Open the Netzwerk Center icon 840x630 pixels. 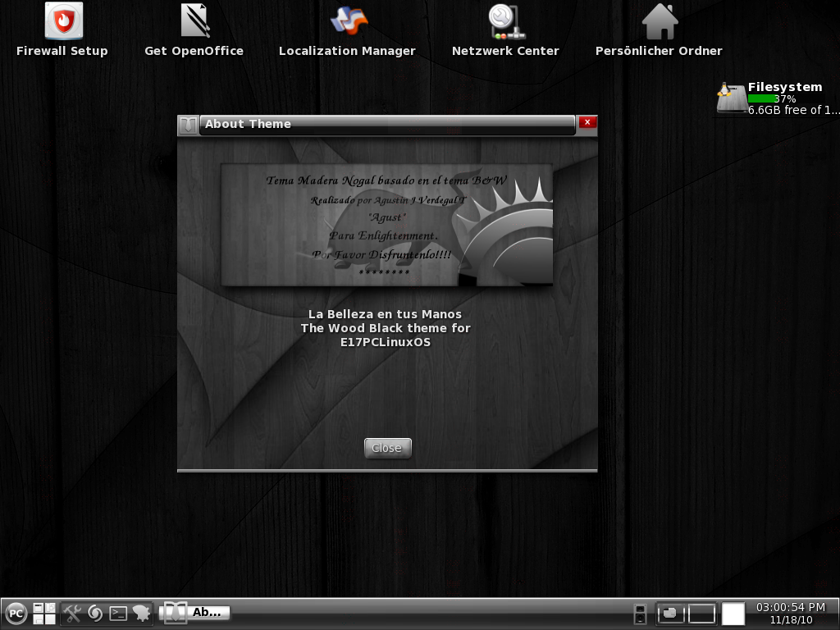[505, 22]
